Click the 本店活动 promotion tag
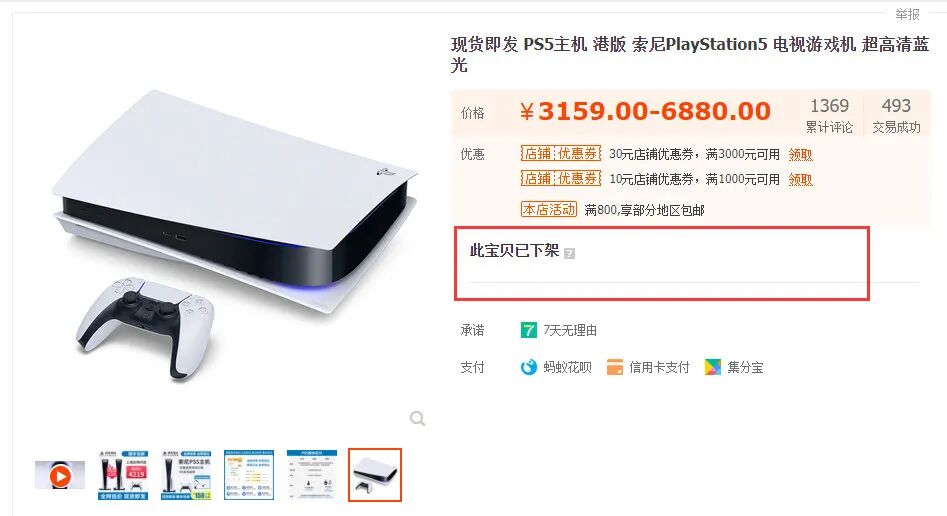 548,210
